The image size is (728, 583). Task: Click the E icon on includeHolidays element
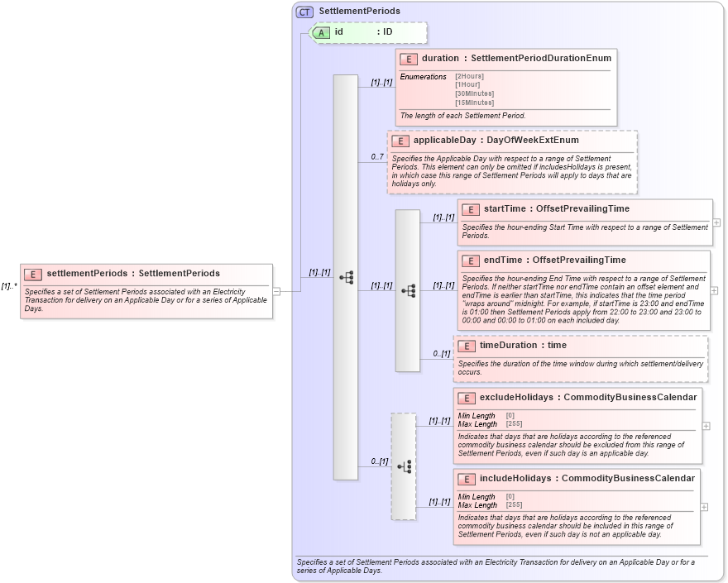(x=467, y=478)
